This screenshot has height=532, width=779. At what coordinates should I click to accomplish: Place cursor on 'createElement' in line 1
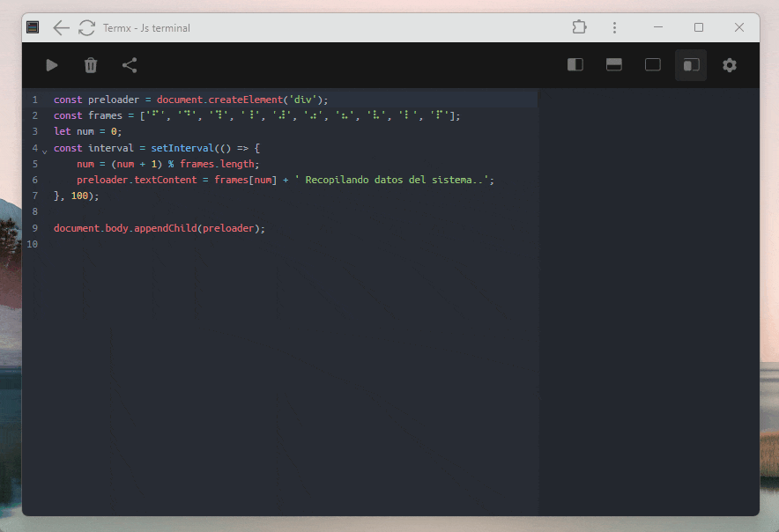coord(246,100)
